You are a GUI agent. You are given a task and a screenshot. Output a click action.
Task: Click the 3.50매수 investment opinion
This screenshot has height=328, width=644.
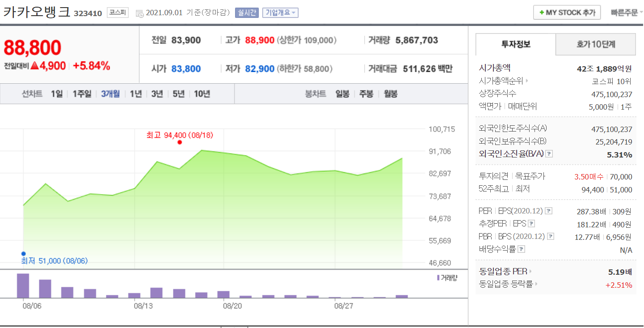[589, 177]
